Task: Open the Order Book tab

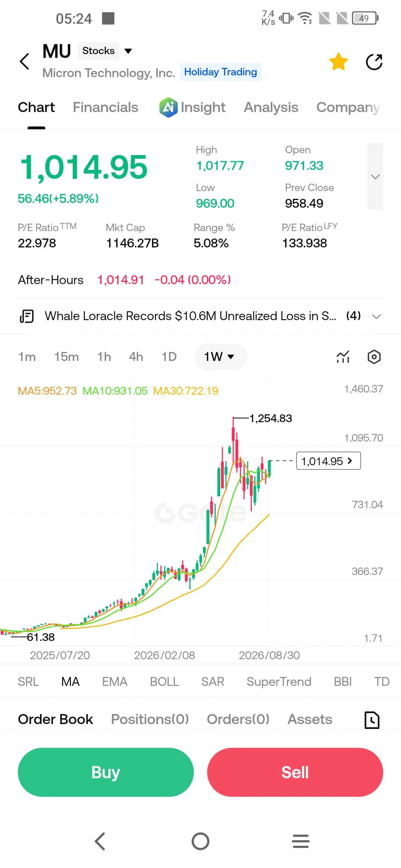Action: pyautogui.click(x=56, y=720)
